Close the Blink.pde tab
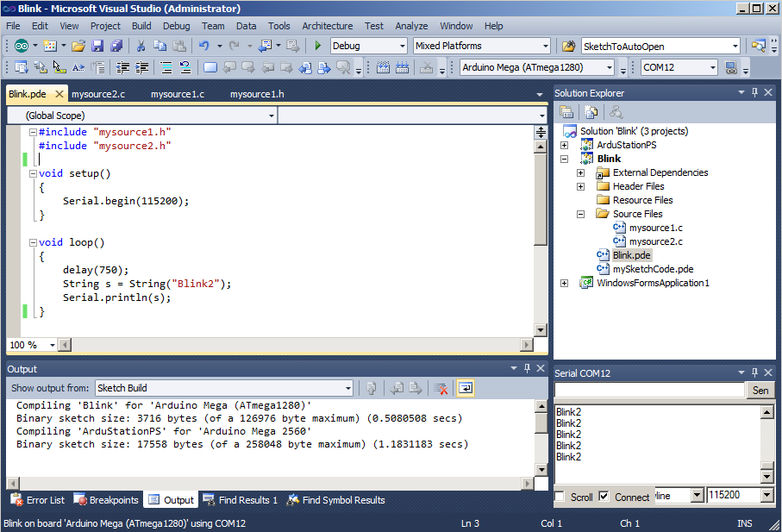Screen dimensions: 782x532 tap(59, 94)
